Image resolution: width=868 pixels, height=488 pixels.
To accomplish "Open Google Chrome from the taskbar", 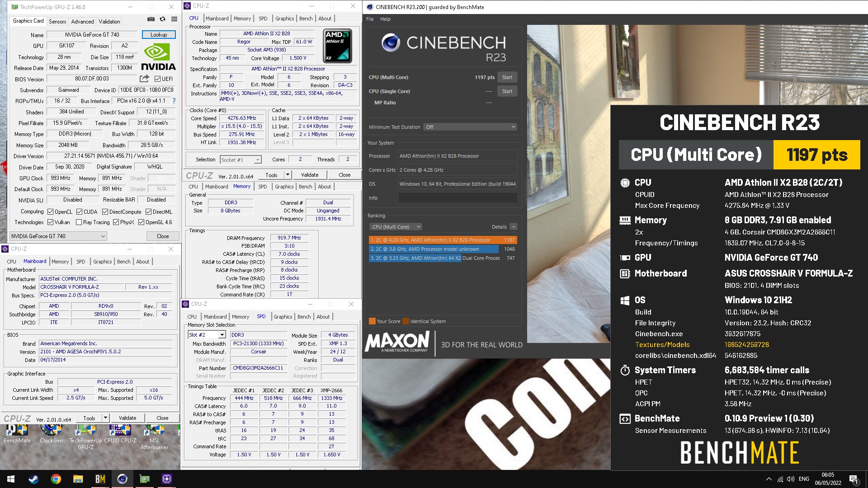I will pos(56,479).
